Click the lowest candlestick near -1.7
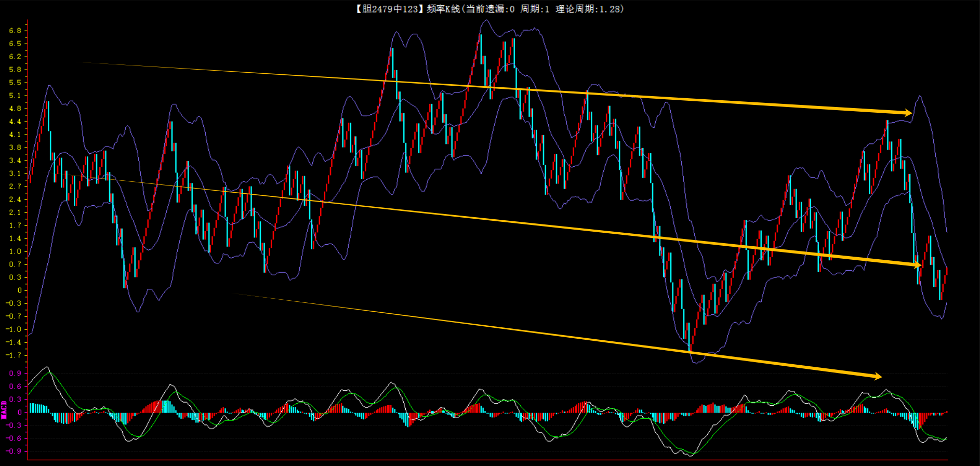Image resolution: width=980 pixels, height=466 pixels. pyautogui.click(x=690, y=338)
